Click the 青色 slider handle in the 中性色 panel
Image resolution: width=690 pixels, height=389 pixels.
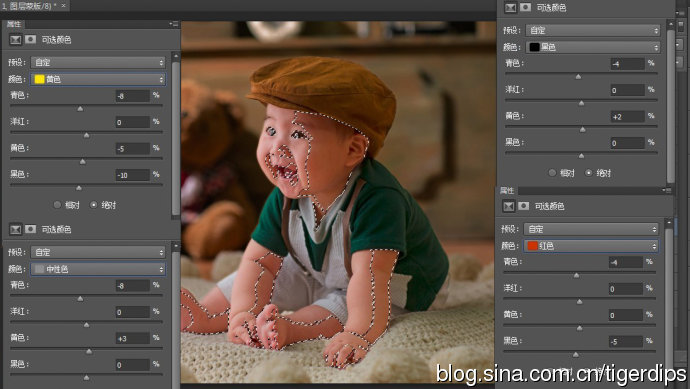pos(80,299)
